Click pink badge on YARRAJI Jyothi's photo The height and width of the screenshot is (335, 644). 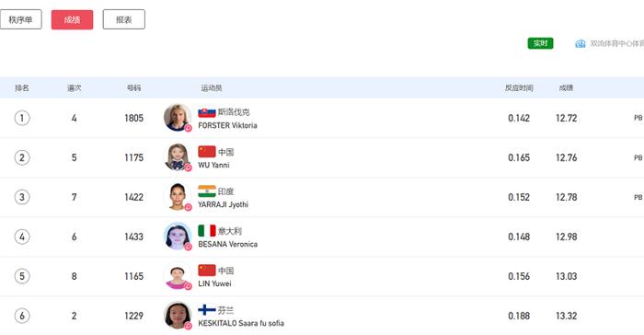pos(188,207)
